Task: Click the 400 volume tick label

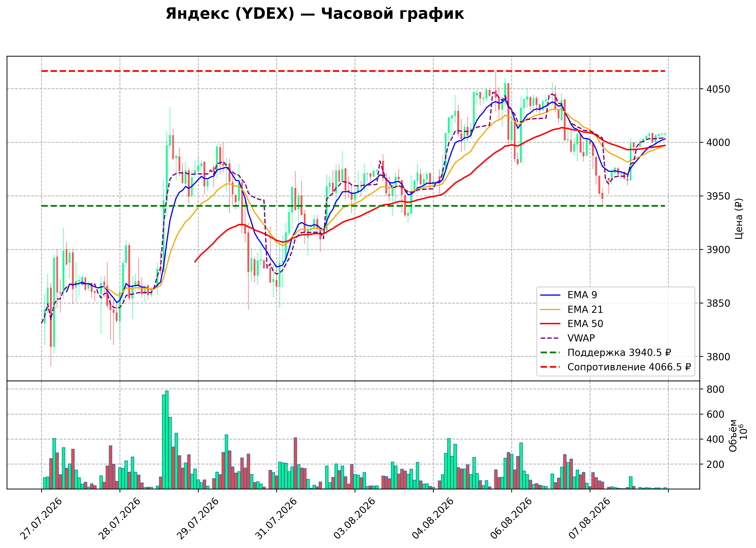Action: pyautogui.click(x=715, y=439)
